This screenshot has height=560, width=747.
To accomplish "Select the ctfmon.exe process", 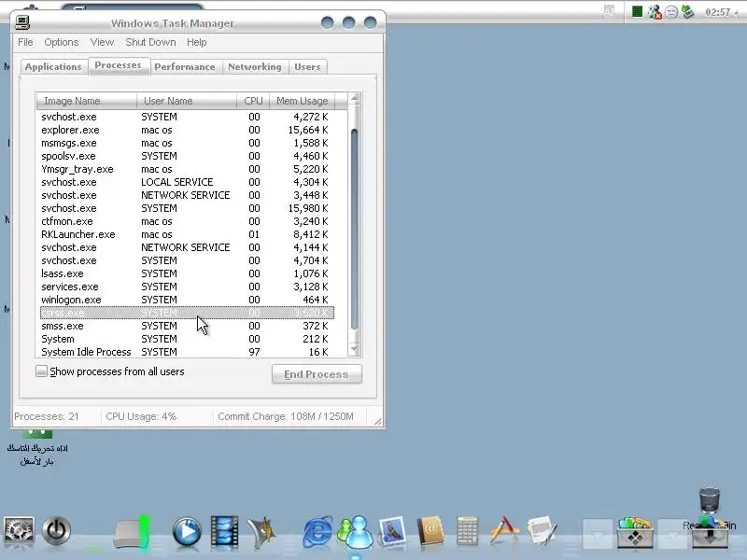I will click(x=188, y=221).
